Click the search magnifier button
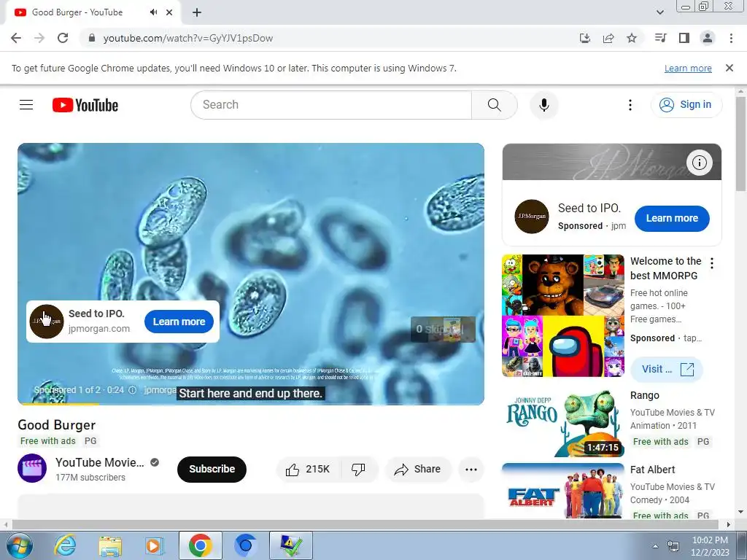Image resolution: width=747 pixels, height=560 pixels. click(x=495, y=105)
